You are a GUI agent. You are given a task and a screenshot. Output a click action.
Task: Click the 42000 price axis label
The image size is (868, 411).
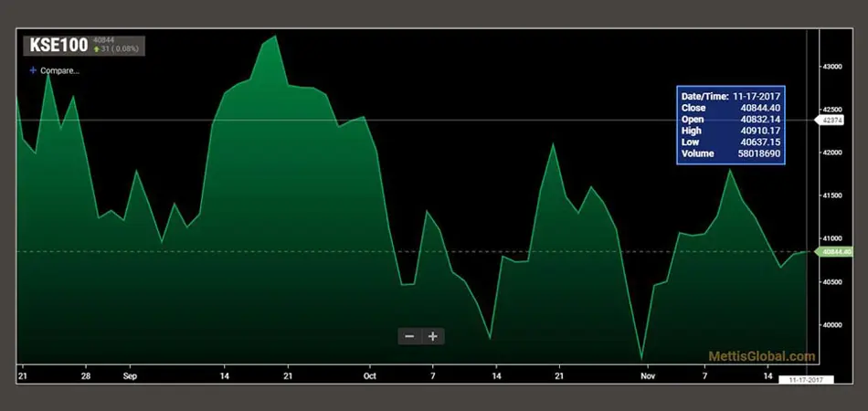[x=831, y=153]
